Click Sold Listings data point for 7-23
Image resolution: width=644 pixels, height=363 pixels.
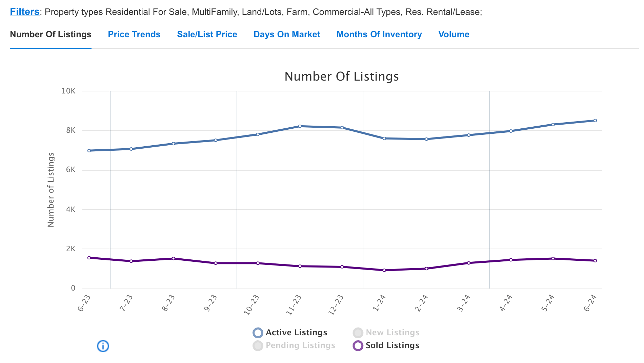131,261
